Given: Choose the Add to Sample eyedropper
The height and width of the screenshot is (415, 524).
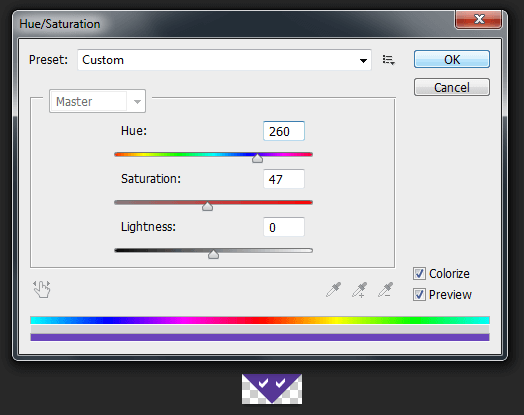Looking at the screenshot, I should tap(360, 289).
